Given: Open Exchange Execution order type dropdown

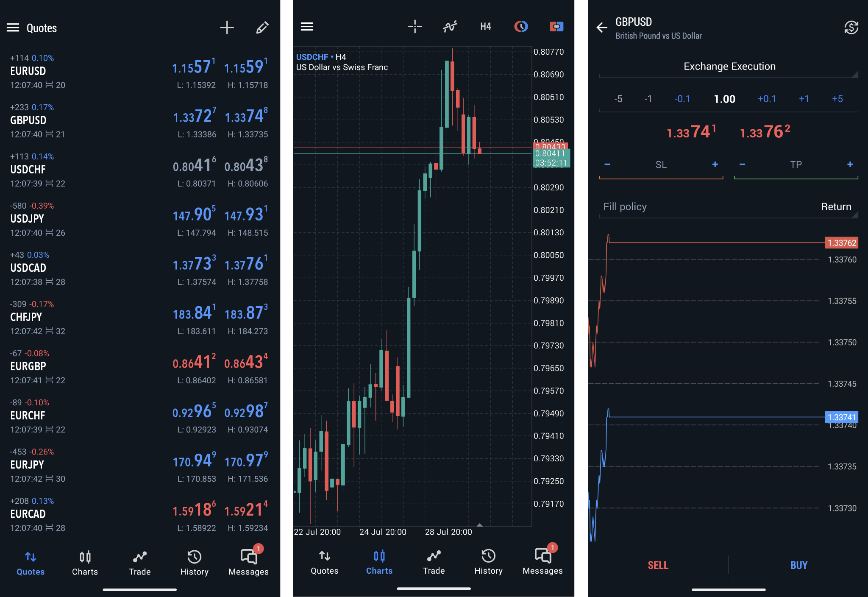Looking at the screenshot, I should point(729,67).
